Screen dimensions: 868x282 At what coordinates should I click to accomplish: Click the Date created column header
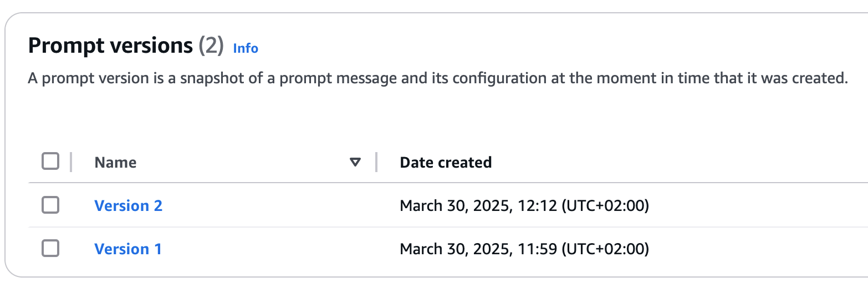pos(446,163)
